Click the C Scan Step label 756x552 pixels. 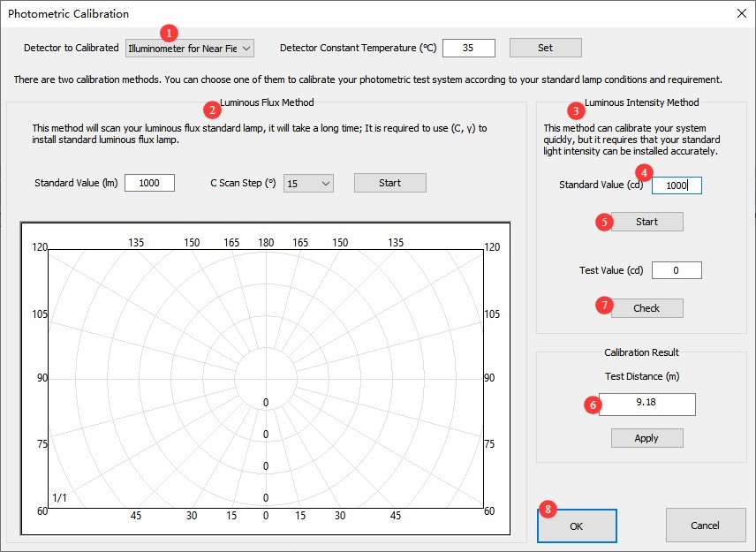(x=243, y=183)
